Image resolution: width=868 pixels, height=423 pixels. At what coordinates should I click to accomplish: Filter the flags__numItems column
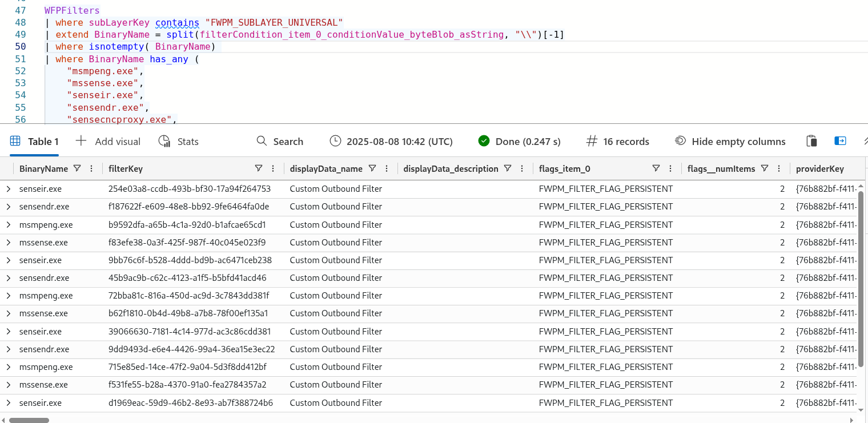coord(765,168)
